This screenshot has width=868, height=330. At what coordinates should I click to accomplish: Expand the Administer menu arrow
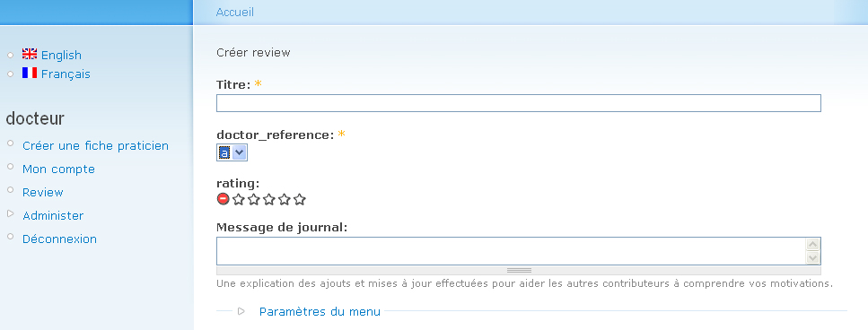[11, 213]
